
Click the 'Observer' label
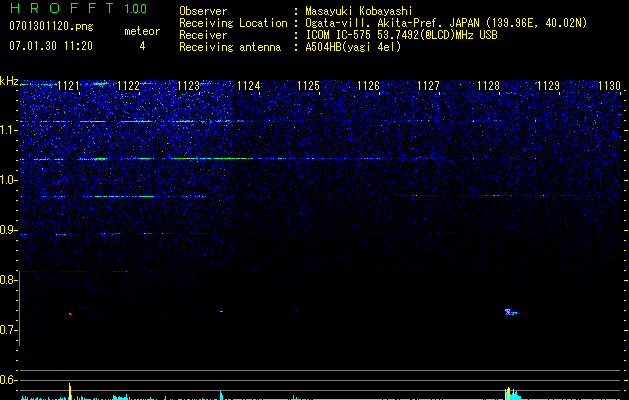point(203,11)
